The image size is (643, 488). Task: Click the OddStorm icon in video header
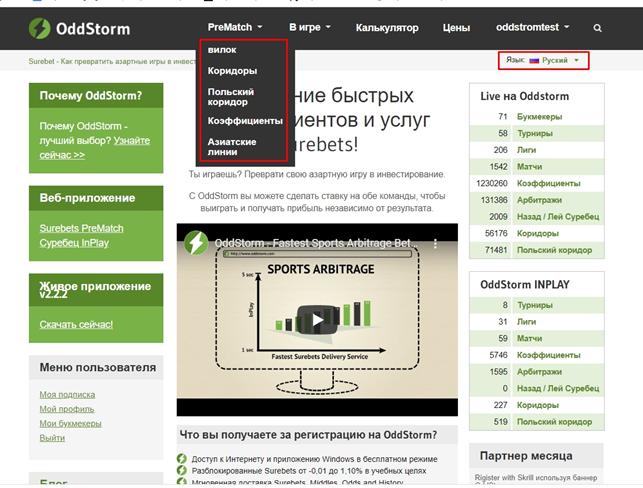pyautogui.click(x=197, y=243)
